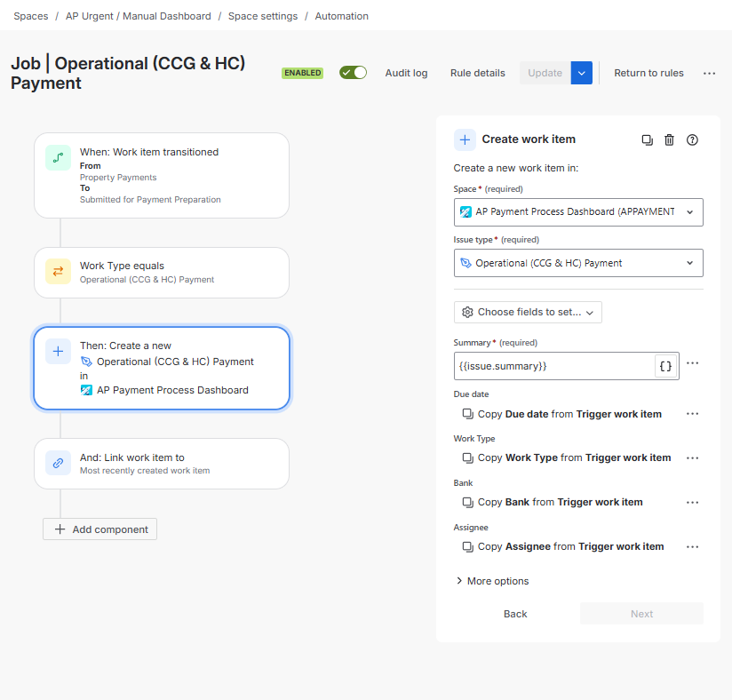732x700 pixels.
Task: Open Summary field more options ellipsis
Action: pos(692,362)
